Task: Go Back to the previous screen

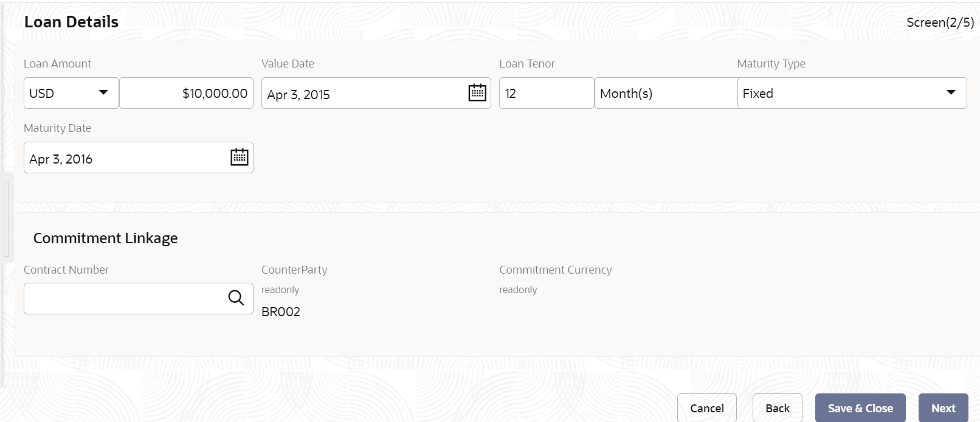Action: (778, 408)
